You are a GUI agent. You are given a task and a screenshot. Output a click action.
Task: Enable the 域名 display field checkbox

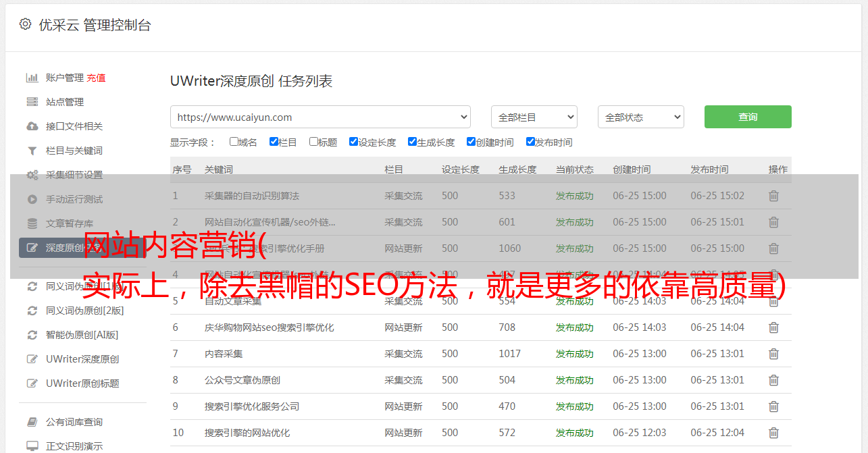234,142
